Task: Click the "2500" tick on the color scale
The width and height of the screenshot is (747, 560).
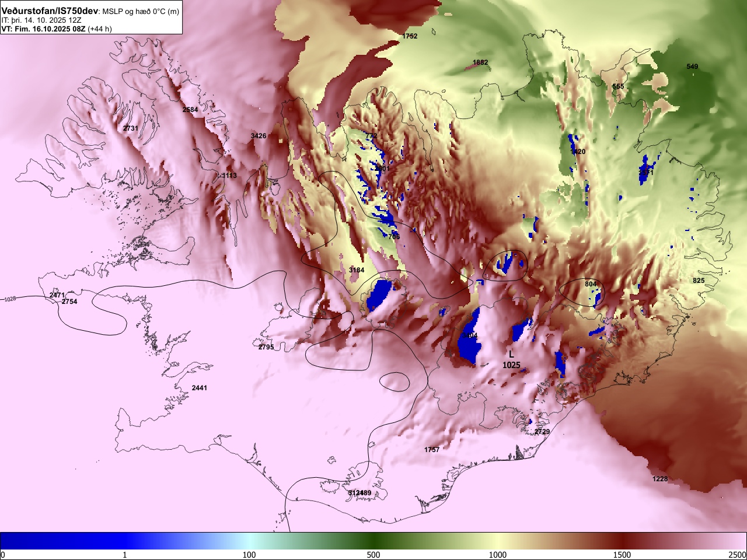Action: point(738,555)
